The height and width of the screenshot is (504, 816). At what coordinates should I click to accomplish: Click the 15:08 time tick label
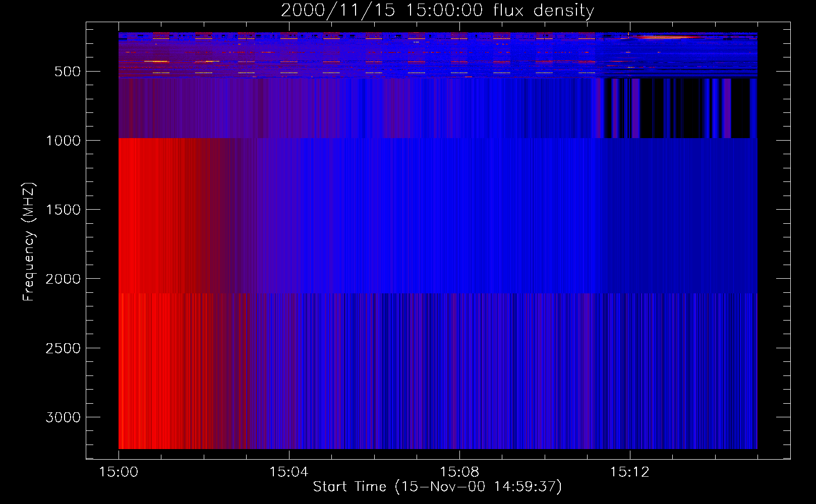click(x=459, y=472)
